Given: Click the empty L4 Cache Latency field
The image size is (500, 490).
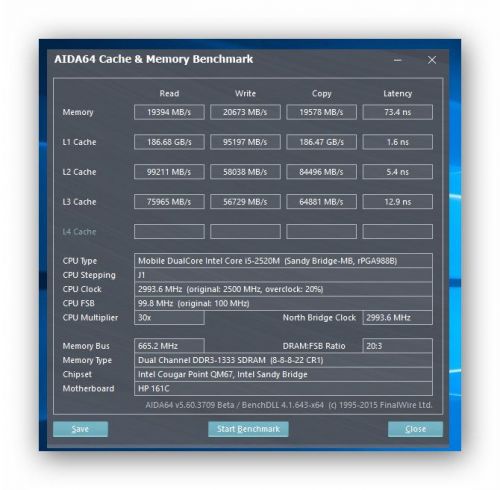Looking at the screenshot, I should point(398,232).
